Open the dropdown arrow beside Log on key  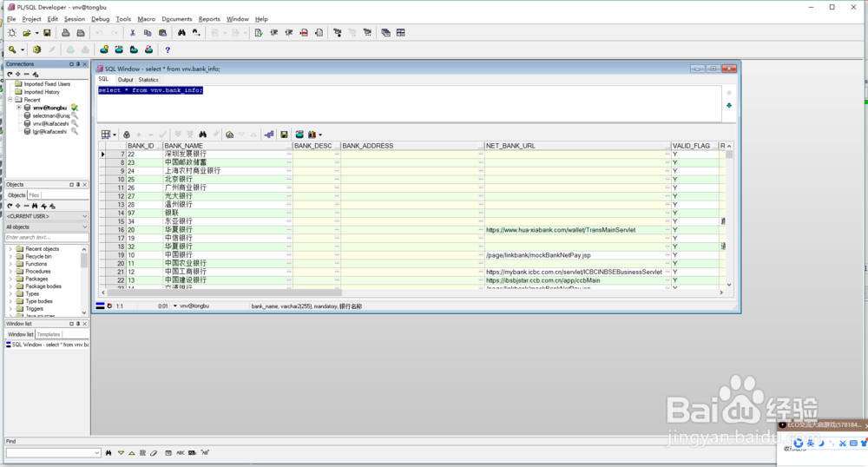pyautogui.click(x=23, y=49)
